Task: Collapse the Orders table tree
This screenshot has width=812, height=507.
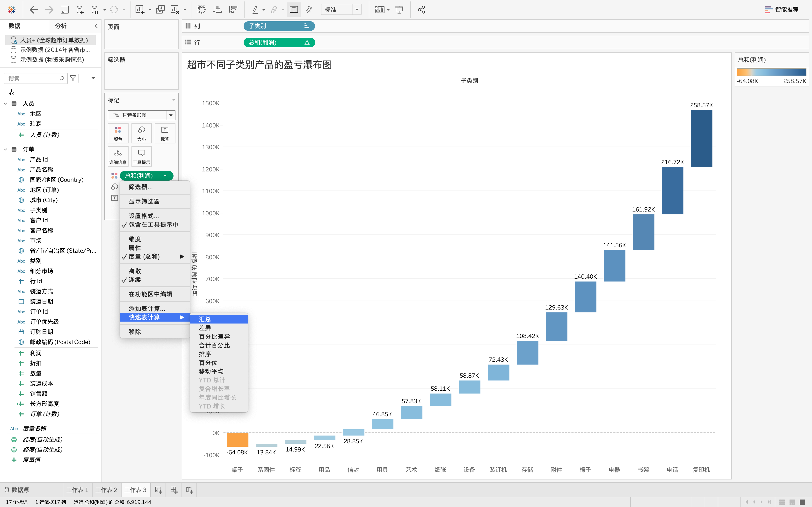Action: coord(5,149)
